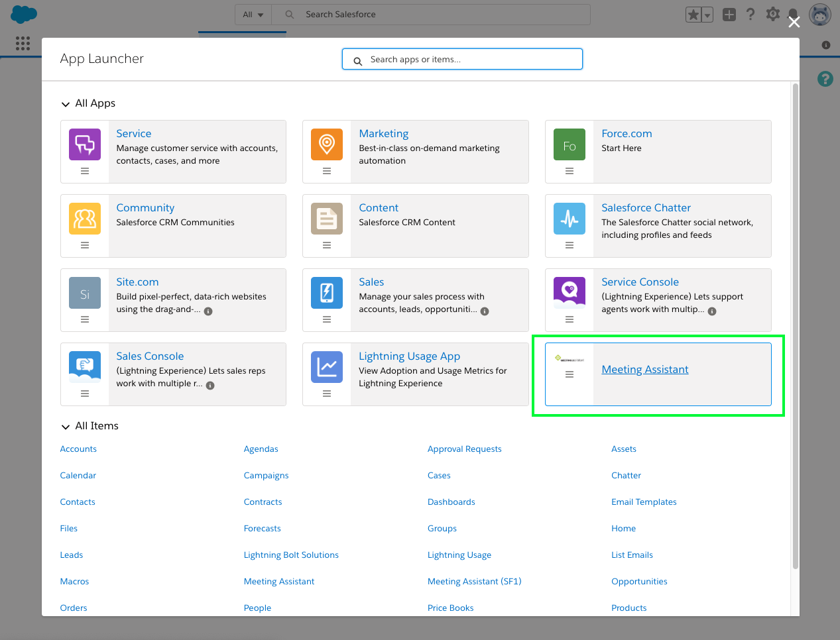The width and height of the screenshot is (840, 640).
Task: Open the Sales Console title link
Action: click(150, 356)
